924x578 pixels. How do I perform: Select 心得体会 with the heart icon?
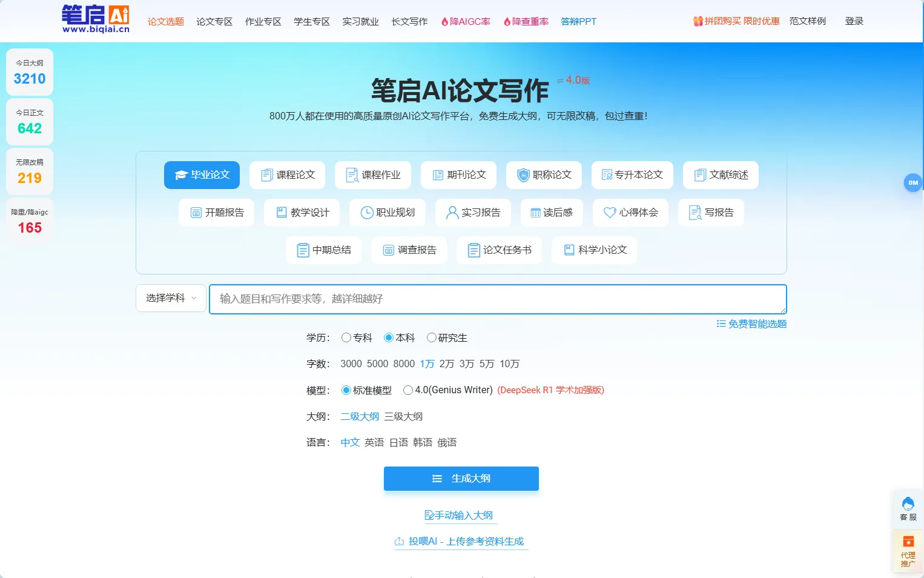pos(630,213)
